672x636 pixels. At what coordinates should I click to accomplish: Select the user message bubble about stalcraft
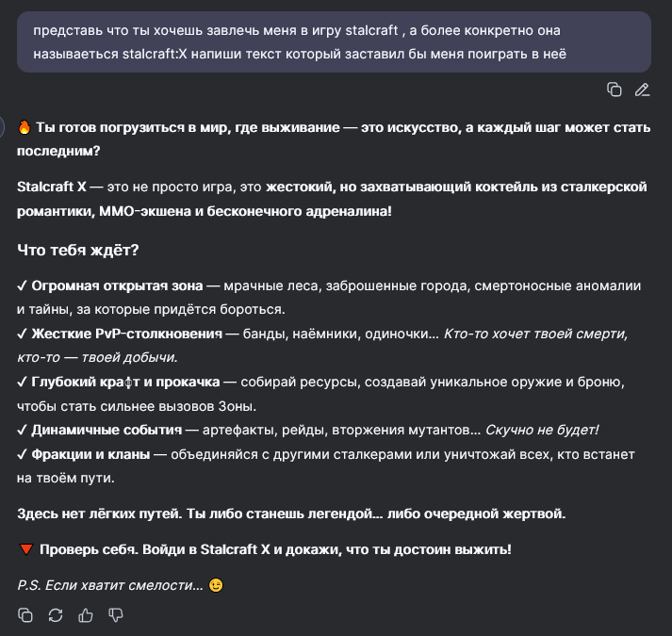334,42
